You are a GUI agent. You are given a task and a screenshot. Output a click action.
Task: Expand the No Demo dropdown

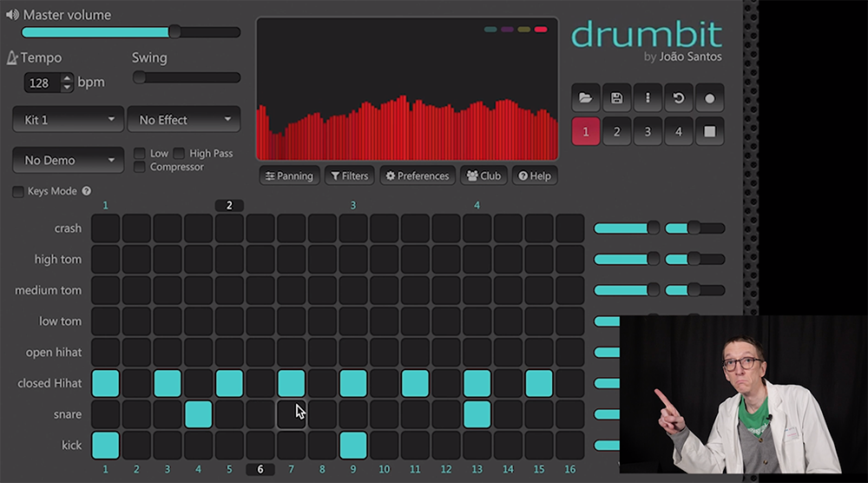[x=68, y=160]
